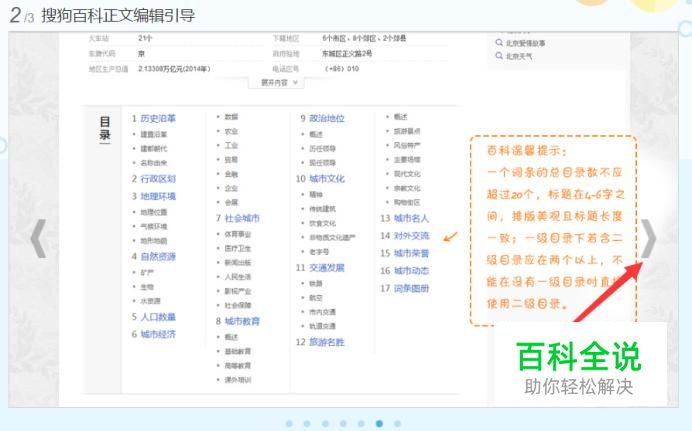This screenshot has height=431, width=692.
Task: Click the 高等教育 sub-item
Action: click(238, 365)
